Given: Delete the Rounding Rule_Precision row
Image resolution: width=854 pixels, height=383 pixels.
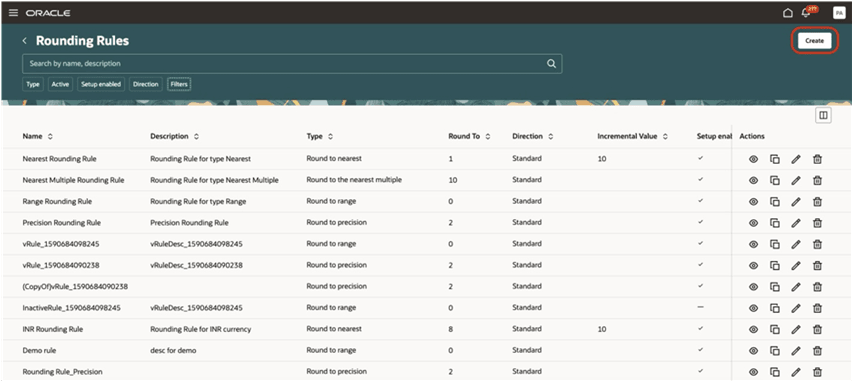Looking at the screenshot, I should click(x=817, y=372).
